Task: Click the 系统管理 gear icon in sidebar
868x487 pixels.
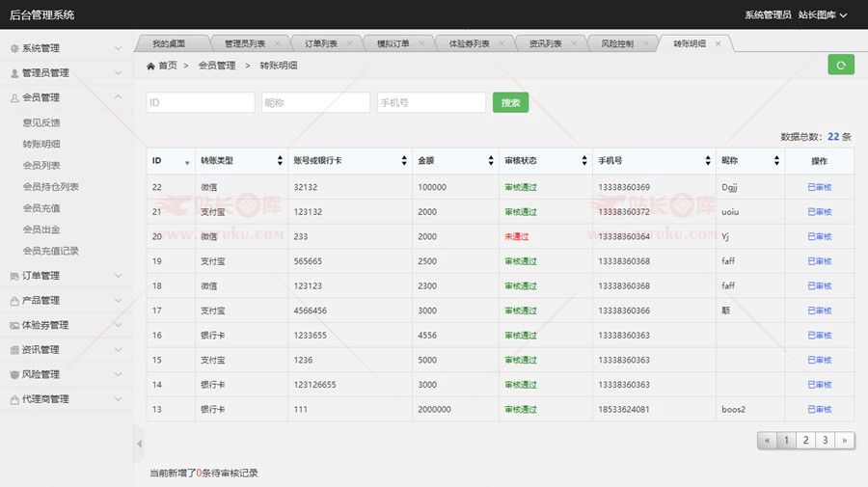Action: coord(14,48)
